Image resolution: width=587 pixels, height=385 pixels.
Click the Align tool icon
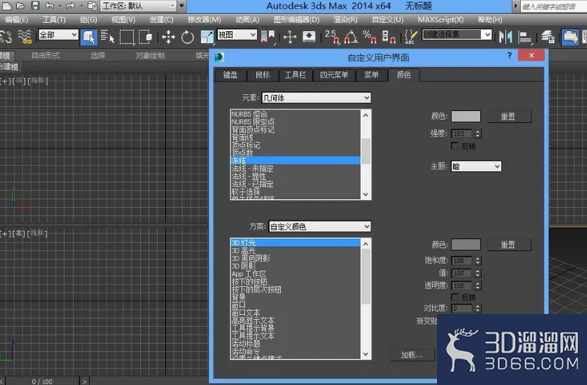point(525,37)
